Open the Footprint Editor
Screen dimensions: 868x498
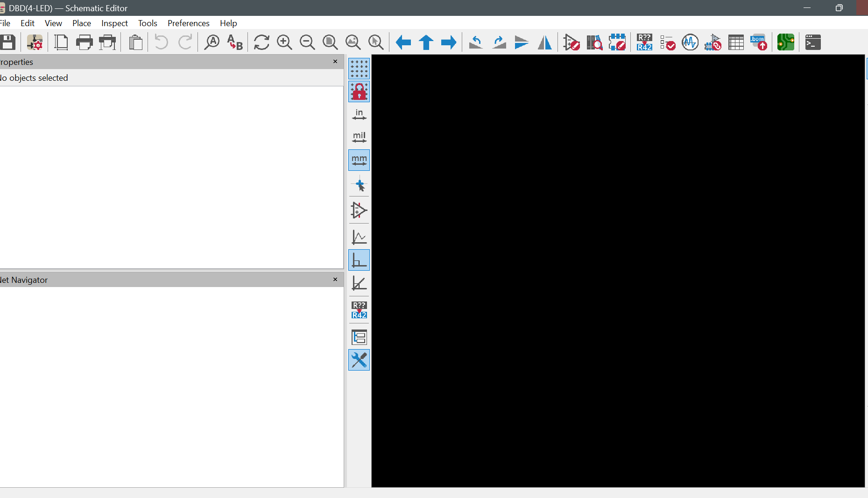[x=617, y=42]
